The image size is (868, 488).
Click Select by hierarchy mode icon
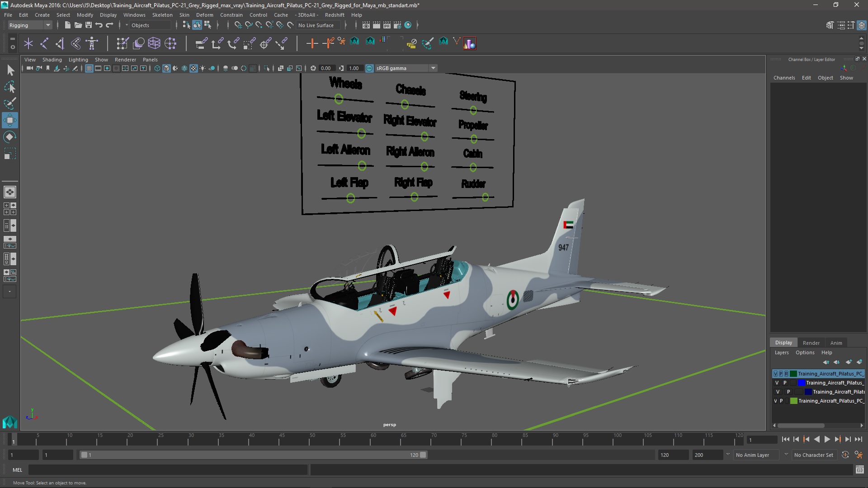(186, 25)
